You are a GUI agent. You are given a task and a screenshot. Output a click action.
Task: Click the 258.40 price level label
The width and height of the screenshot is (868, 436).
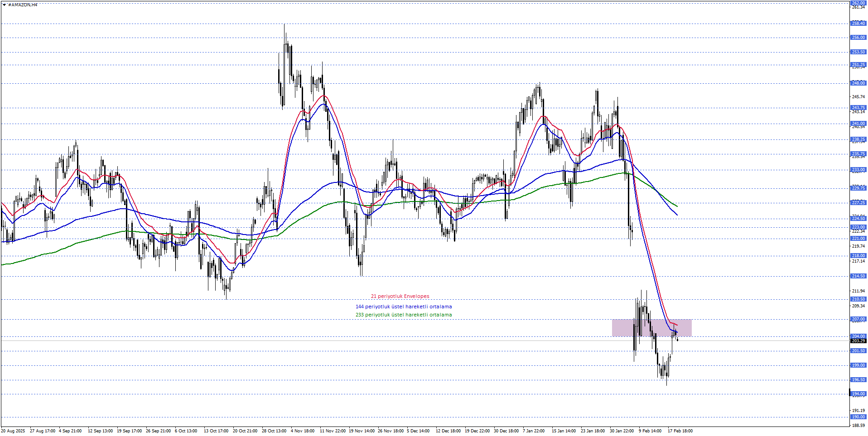(858, 24)
